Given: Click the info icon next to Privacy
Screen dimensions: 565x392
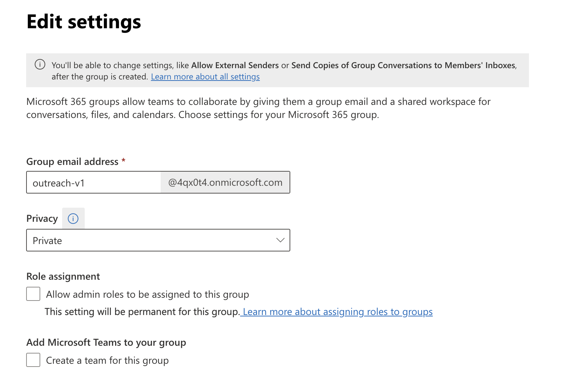Looking at the screenshot, I should click(x=73, y=219).
